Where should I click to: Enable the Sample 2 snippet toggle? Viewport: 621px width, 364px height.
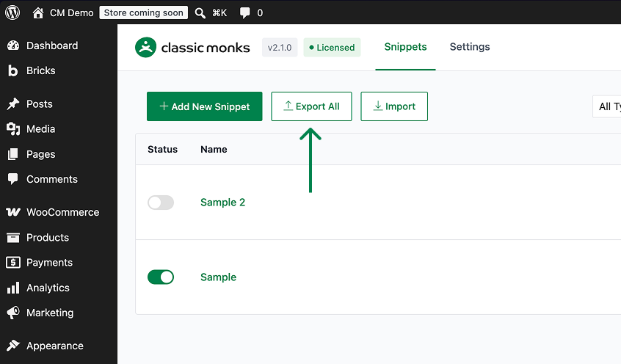[x=161, y=203]
